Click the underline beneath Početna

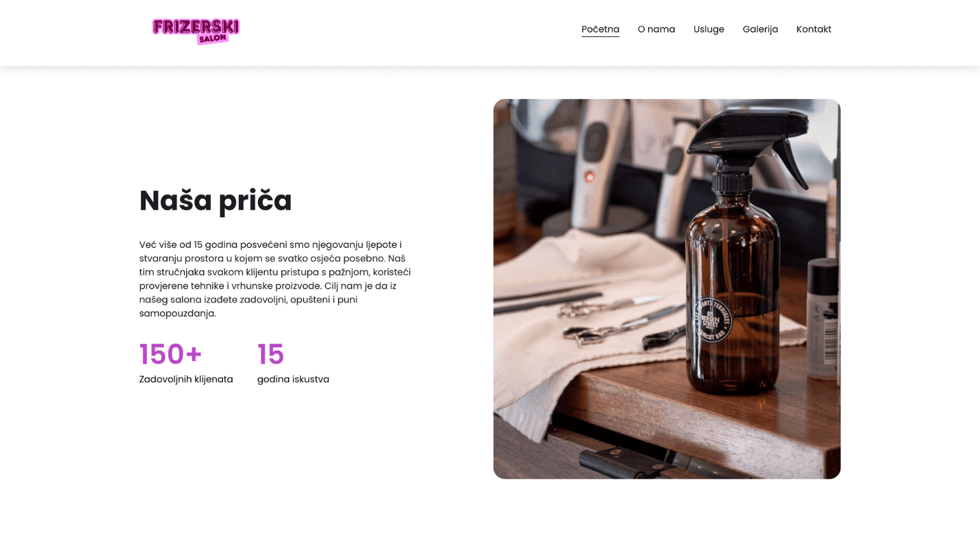600,37
